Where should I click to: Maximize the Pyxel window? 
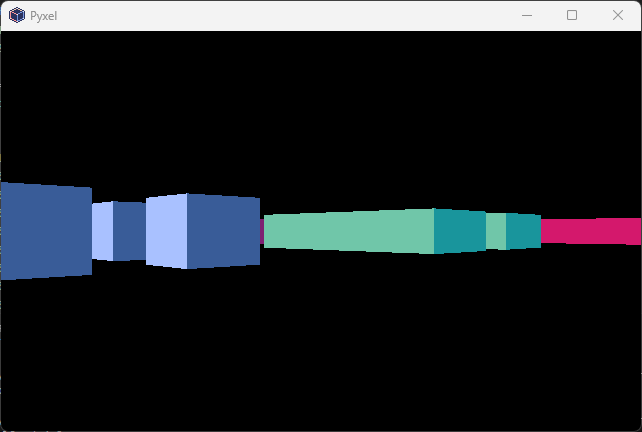point(572,16)
